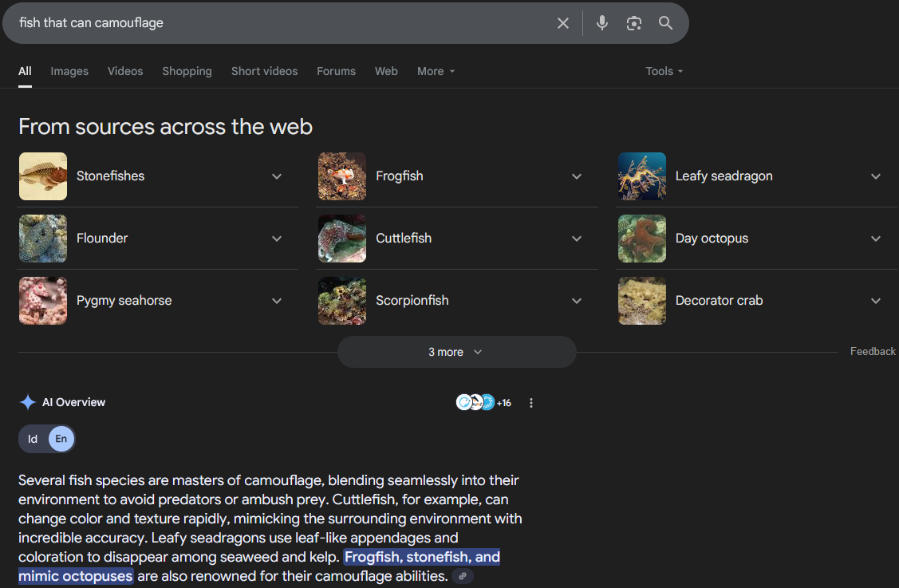Click the AI Overview sparkle icon

(x=27, y=402)
